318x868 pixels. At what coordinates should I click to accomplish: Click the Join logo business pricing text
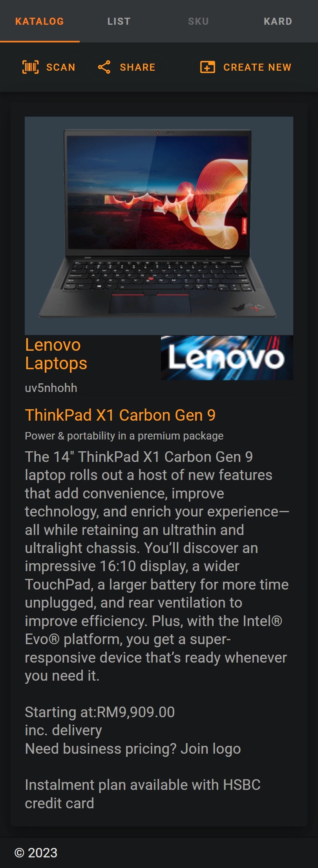(x=133, y=749)
